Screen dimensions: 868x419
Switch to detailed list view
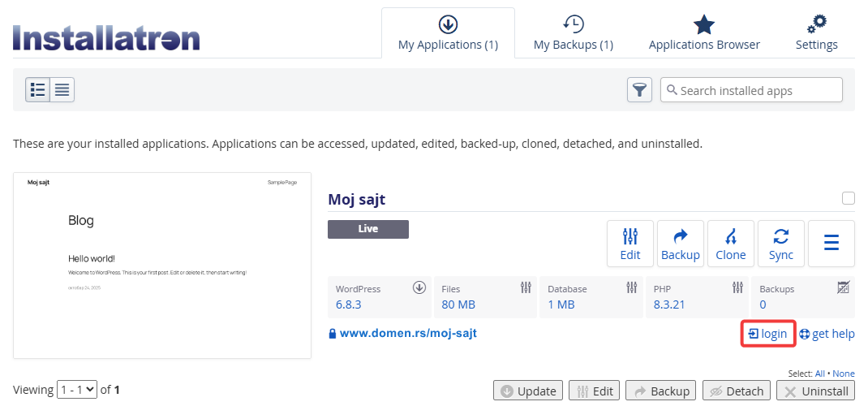click(38, 90)
